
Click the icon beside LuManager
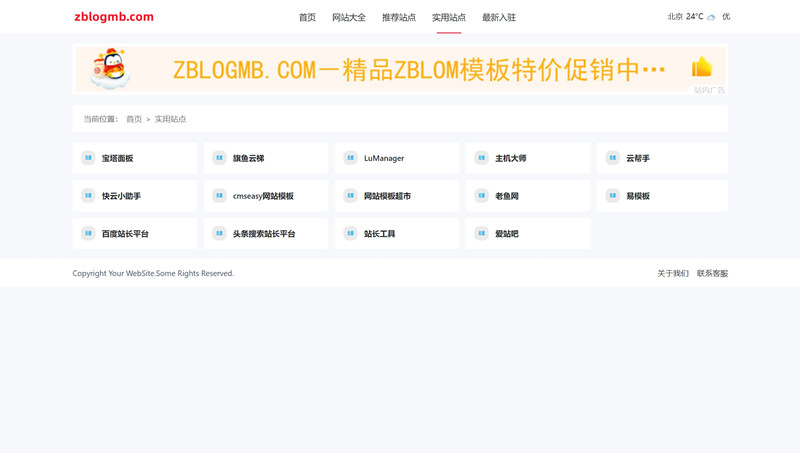click(351, 158)
